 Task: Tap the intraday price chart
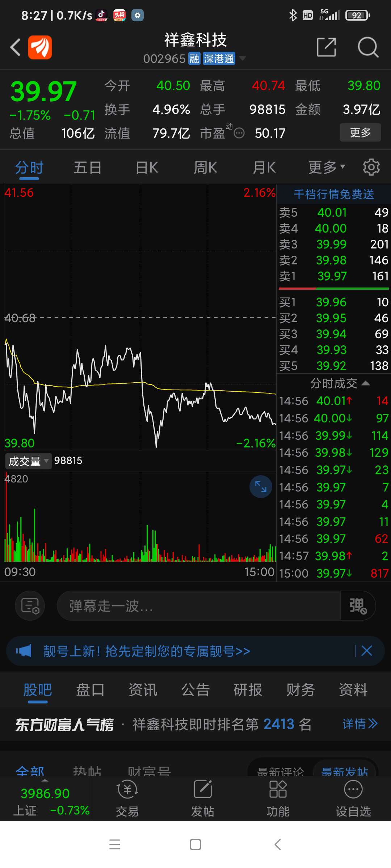coord(140,318)
